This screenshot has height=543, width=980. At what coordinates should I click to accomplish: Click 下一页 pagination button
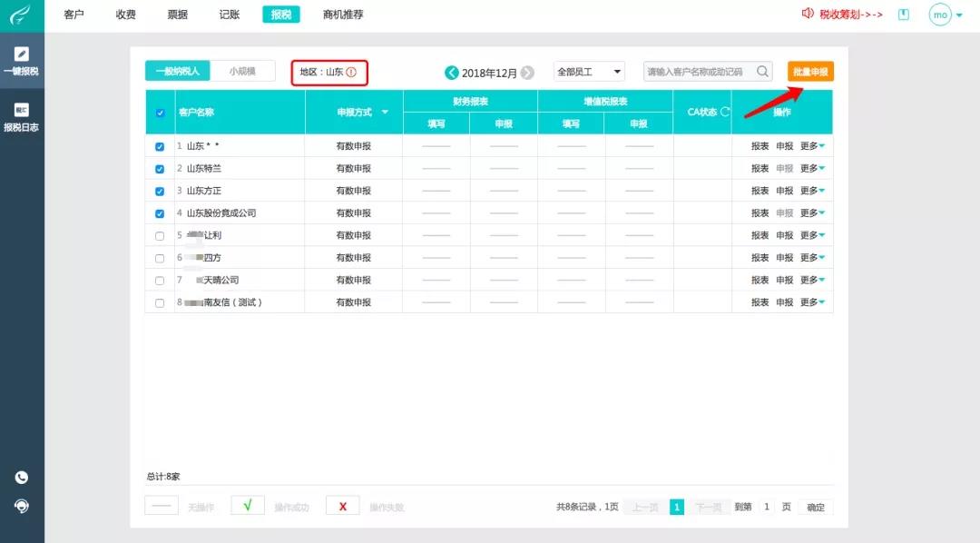[x=709, y=507]
